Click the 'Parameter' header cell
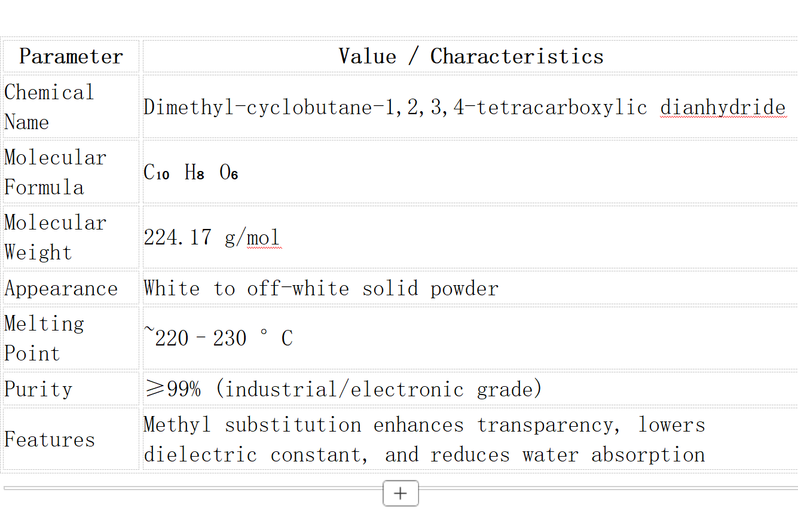This screenshot has height=532, width=798. (x=71, y=57)
